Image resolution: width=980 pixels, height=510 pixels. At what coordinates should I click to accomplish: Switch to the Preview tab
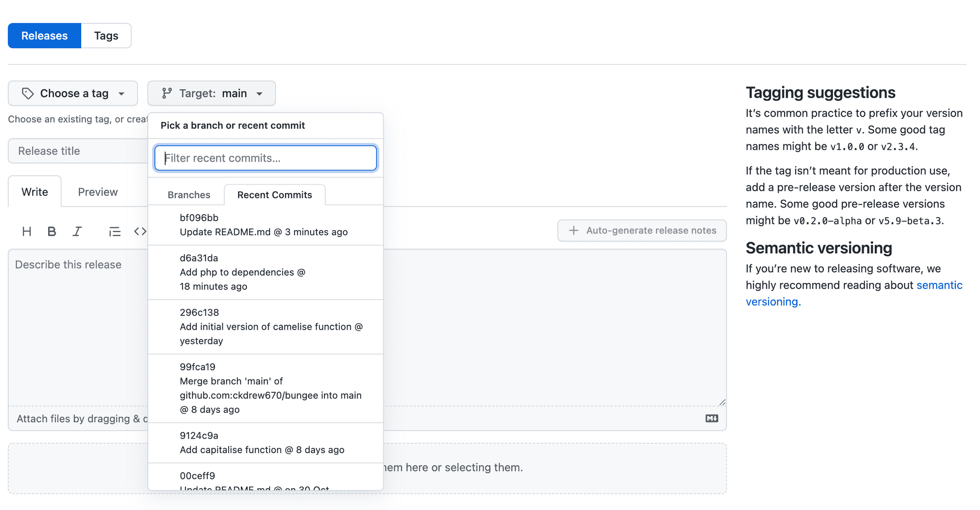click(x=97, y=191)
